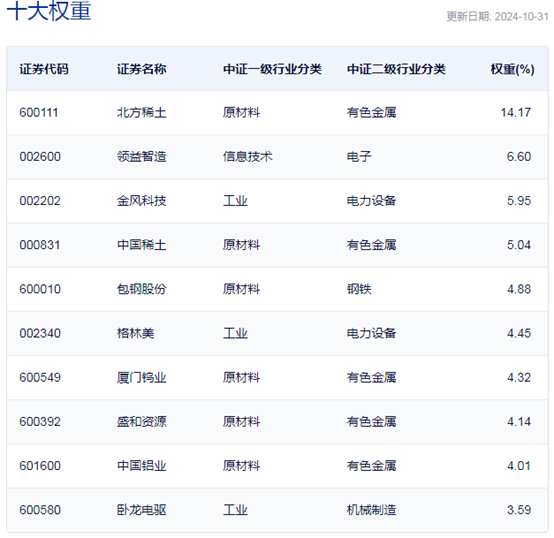
Task: Select the 领益智造 row name
Action: point(141,156)
